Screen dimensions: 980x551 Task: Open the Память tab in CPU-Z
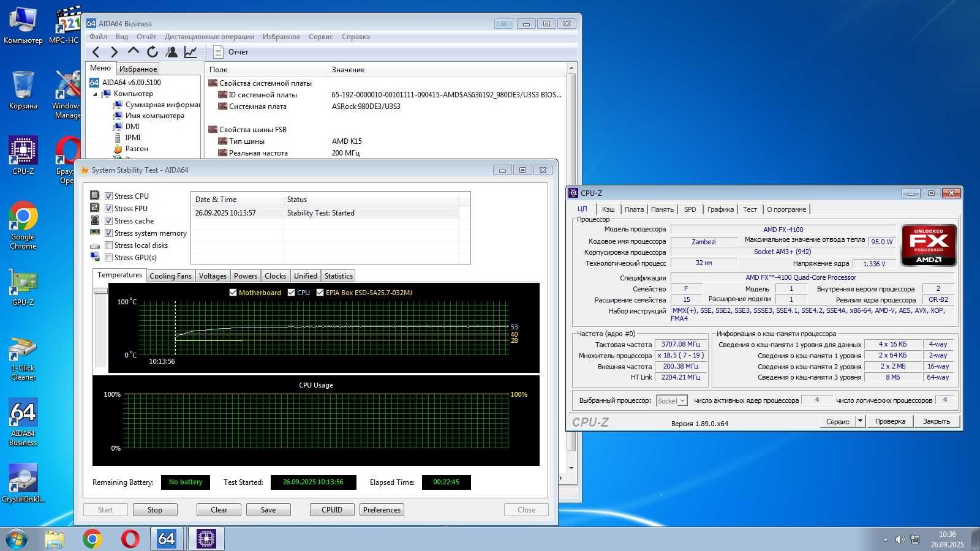[x=662, y=209]
